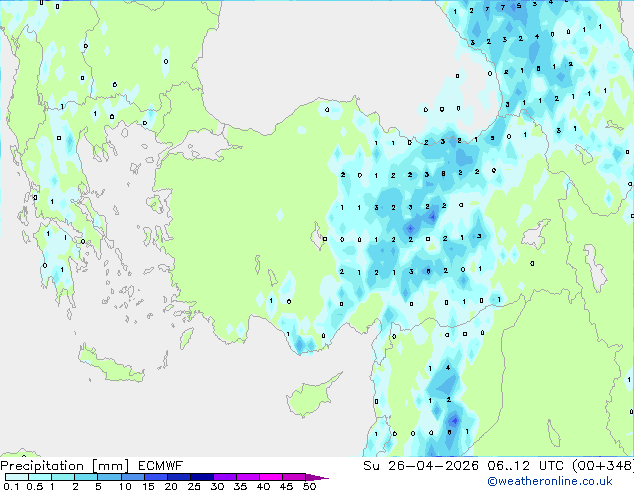
Task: Click the island of Crete on the map
Action: pyautogui.click(x=110, y=365)
